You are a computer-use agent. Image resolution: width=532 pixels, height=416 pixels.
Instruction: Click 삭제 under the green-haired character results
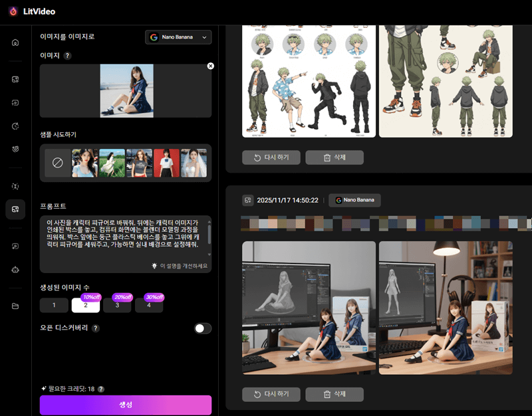[334, 157]
